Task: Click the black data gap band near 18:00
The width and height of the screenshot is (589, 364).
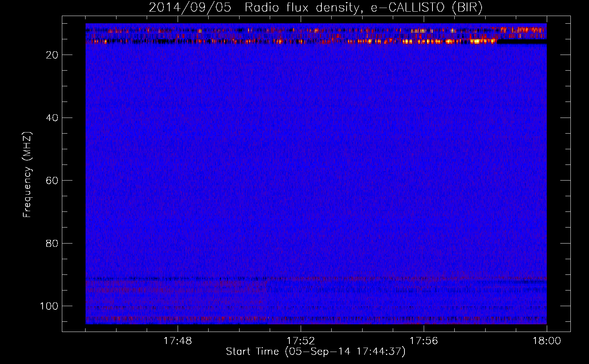Action: click(522, 42)
